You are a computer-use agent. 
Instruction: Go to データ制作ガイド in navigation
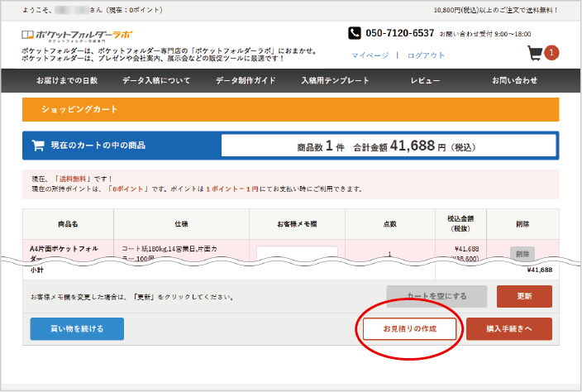point(246,81)
